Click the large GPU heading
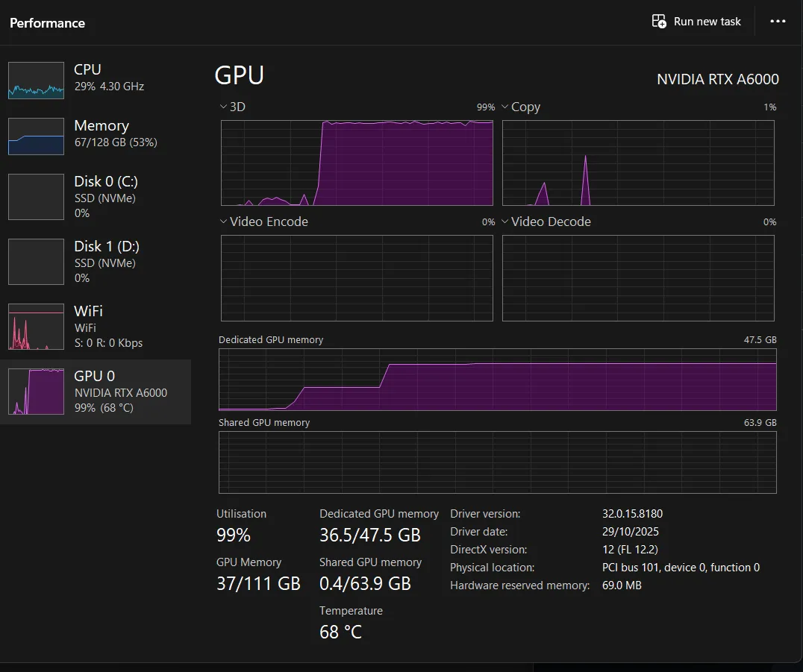This screenshot has width=803, height=672. pos(239,75)
